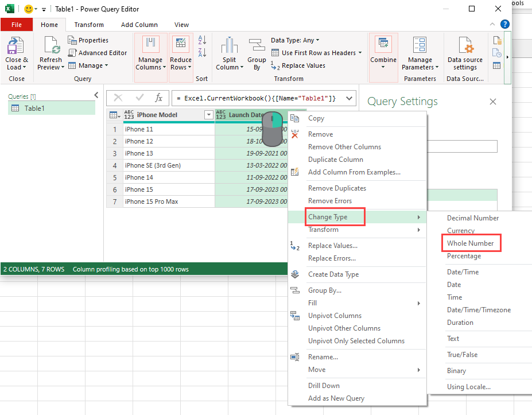Click the ABC123 type icon of Launch Date
Screen dimensions: 532x415
[x=221, y=115]
